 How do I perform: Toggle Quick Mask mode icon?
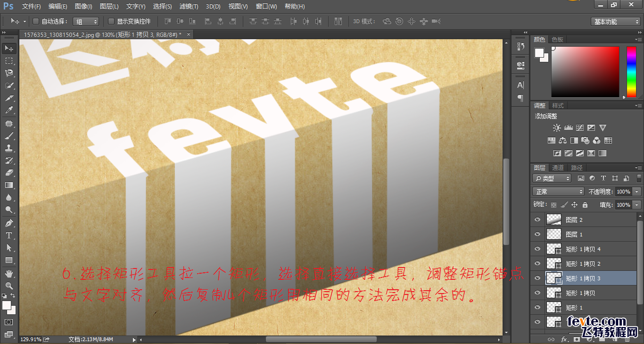(x=9, y=322)
